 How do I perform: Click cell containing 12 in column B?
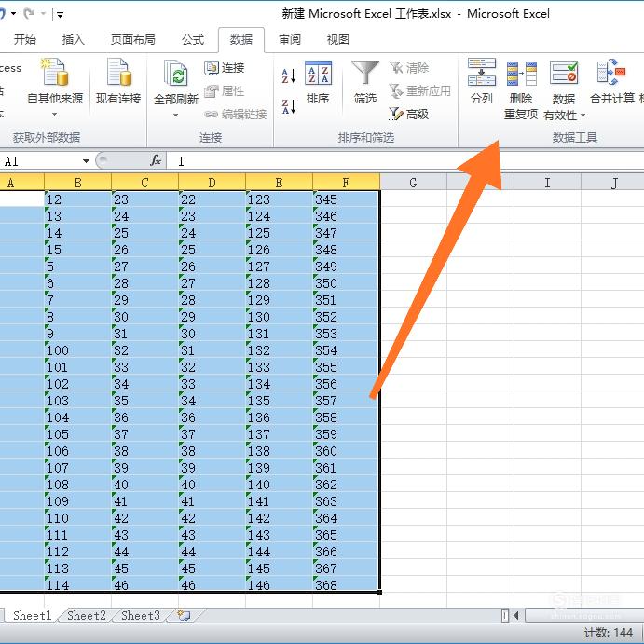pos(77,199)
